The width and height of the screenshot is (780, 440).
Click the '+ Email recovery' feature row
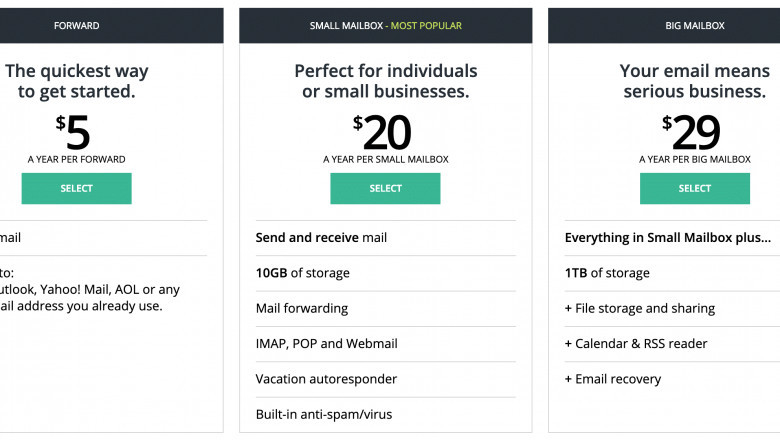point(612,379)
